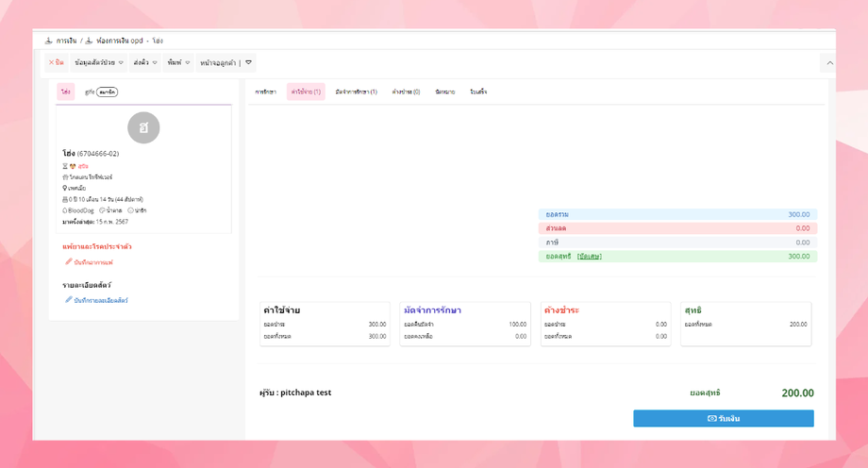This screenshot has height=468, width=868.
Task: Click the green ยอดสุทธิ 300.00 row
Action: pos(677,257)
